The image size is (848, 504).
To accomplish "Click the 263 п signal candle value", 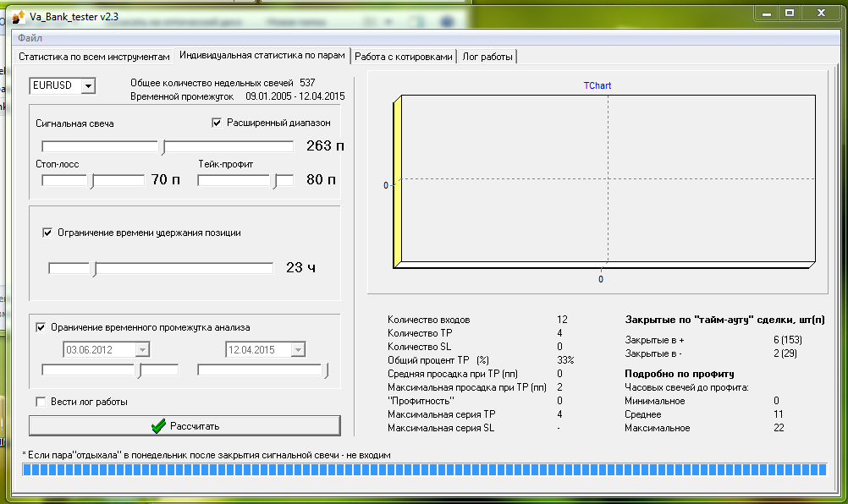I will coord(325,145).
